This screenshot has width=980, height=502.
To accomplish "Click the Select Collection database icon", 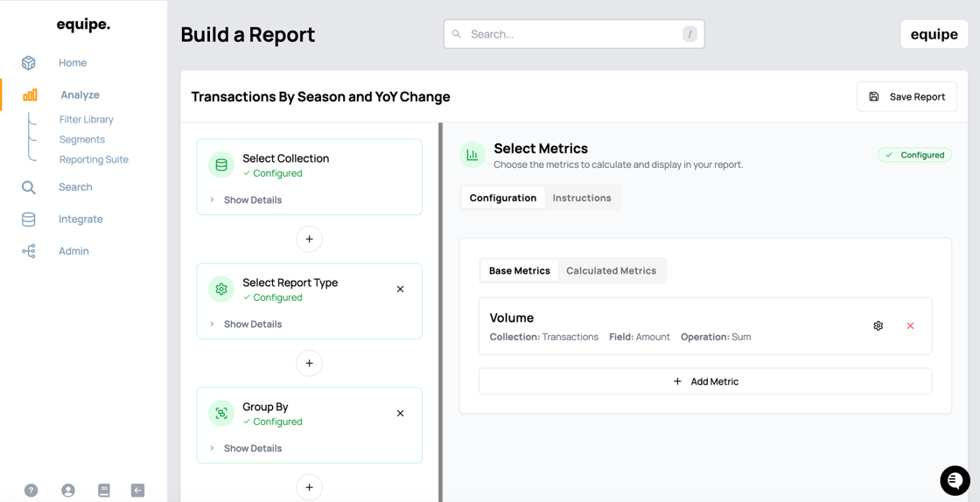I will pos(221,165).
